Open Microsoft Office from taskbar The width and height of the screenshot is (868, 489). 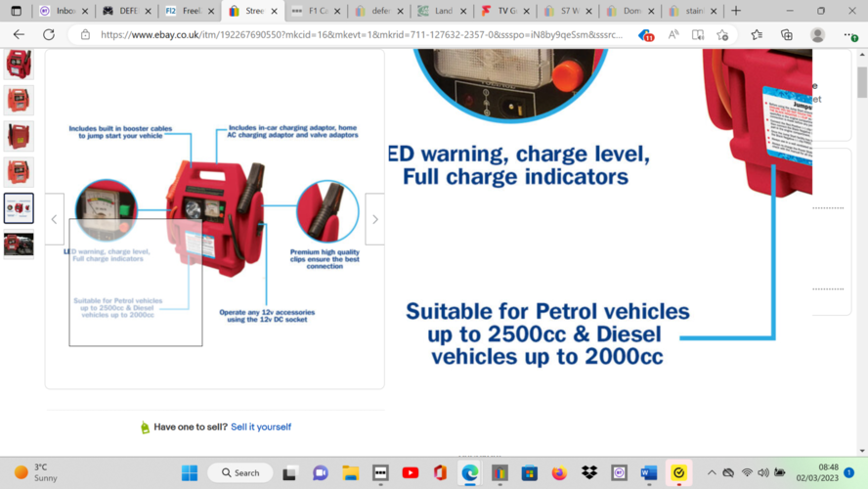(440, 473)
